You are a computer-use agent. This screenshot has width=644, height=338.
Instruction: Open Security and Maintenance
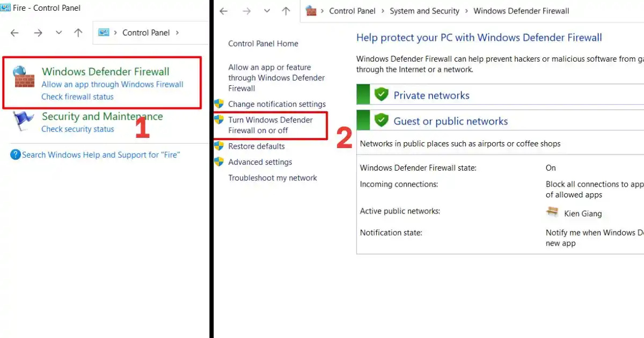click(102, 116)
